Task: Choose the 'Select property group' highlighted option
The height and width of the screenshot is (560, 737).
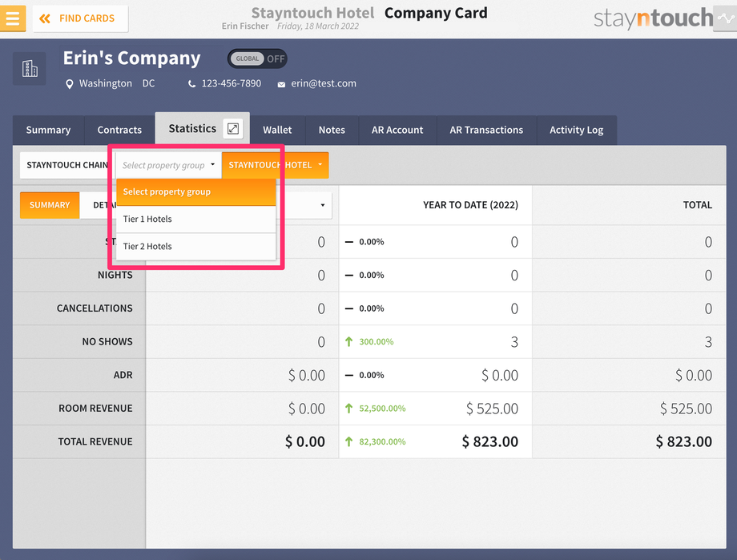Action: click(x=195, y=191)
